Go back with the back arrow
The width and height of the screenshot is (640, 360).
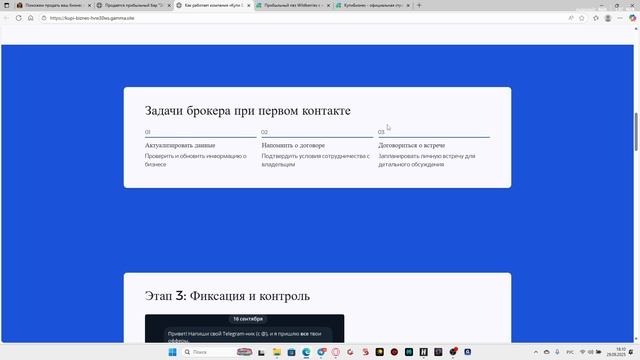[6, 18]
